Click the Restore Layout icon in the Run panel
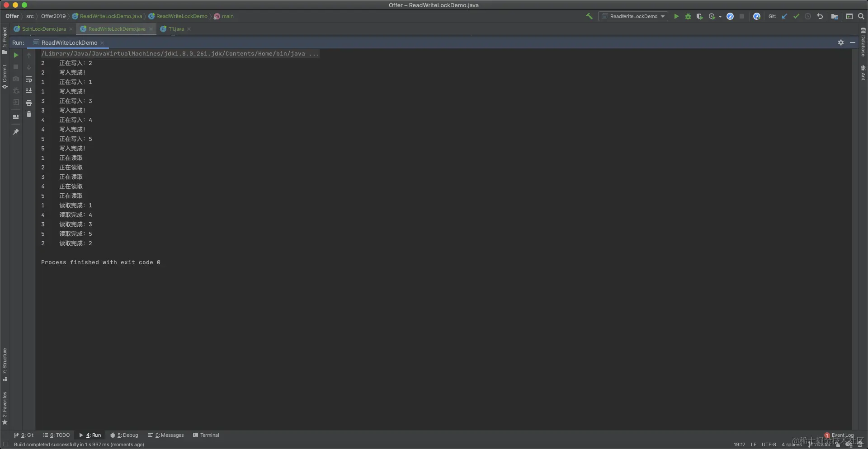The height and width of the screenshot is (449, 868). (16, 117)
